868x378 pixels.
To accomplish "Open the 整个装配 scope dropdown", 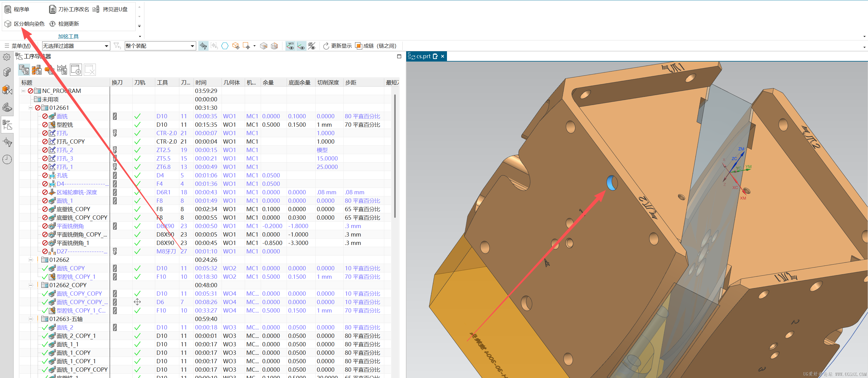I will [160, 46].
